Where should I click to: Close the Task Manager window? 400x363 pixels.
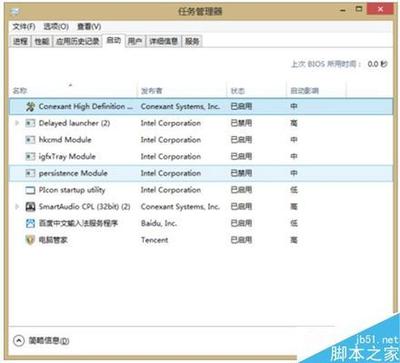(x=380, y=9)
